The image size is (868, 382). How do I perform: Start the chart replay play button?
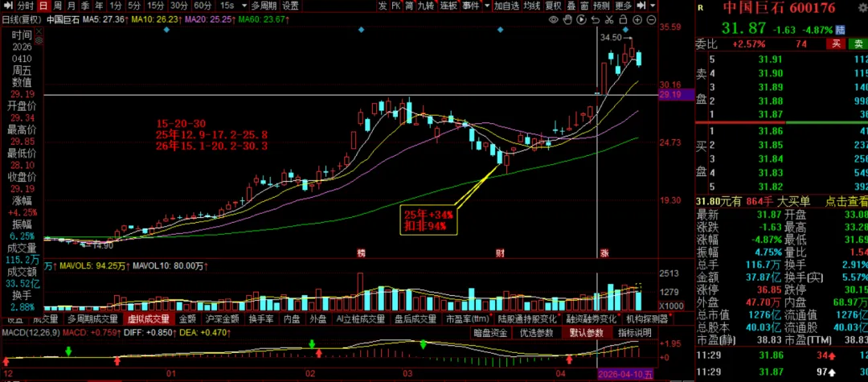581,20
